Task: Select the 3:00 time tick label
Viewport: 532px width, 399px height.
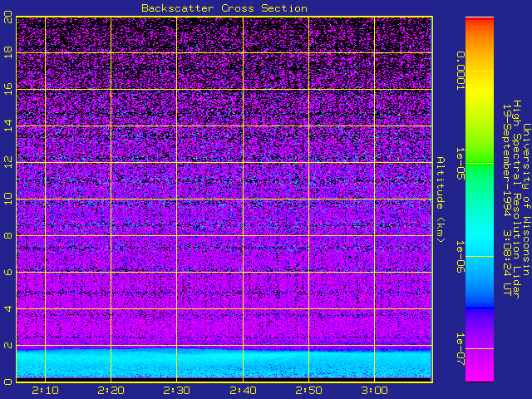Action: (x=374, y=391)
